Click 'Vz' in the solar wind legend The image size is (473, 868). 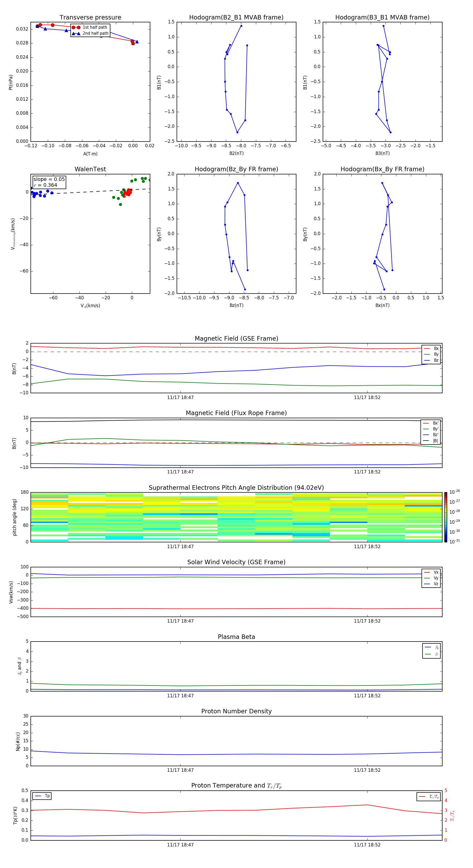coord(431,584)
